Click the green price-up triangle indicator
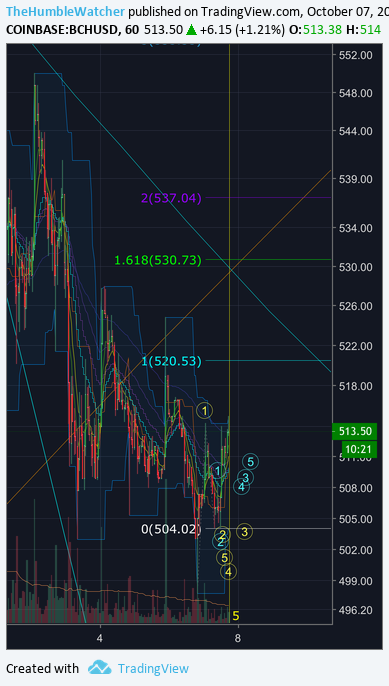Image resolution: width=389 pixels, height=686 pixels. pos(191,30)
